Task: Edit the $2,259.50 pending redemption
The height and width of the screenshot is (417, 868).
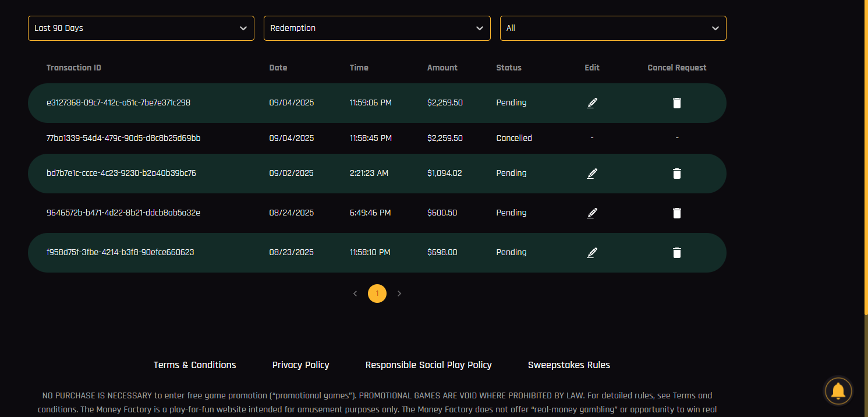Action: pyautogui.click(x=592, y=103)
